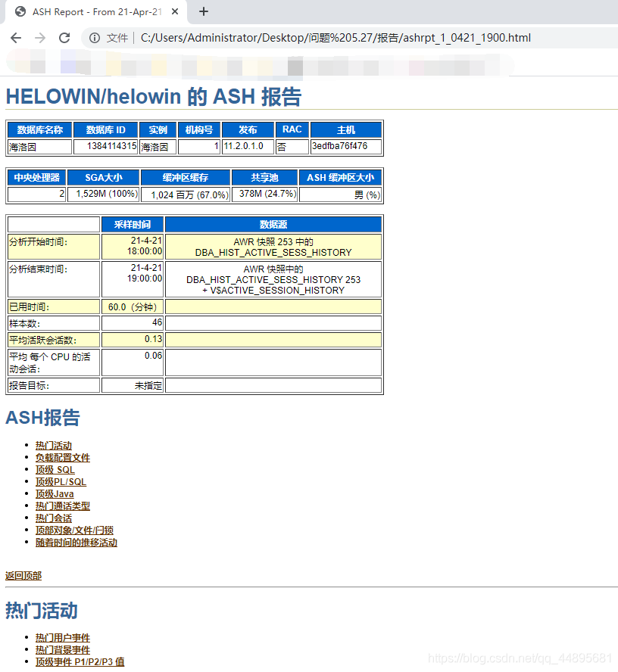
Task: Click the host cell 3edfba76f476
Action: click(x=345, y=147)
